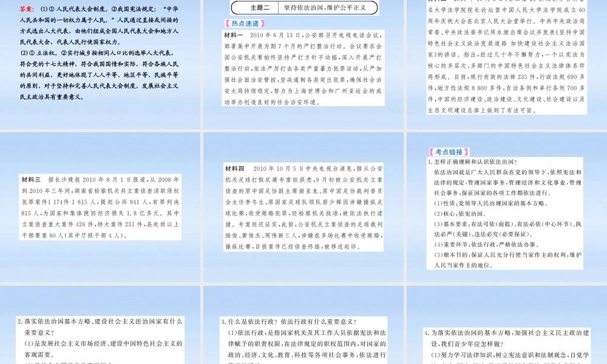Click the bold 材料一 label
This screenshot has width=607, height=364.
coord(234,35)
